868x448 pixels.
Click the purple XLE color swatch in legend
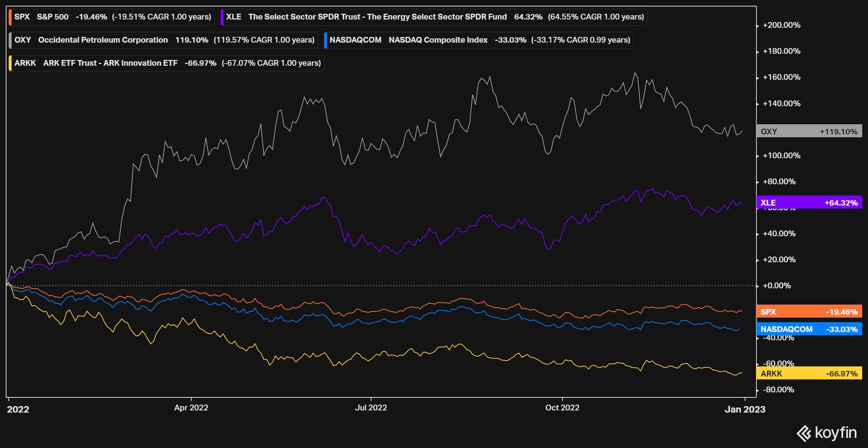(x=222, y=17)
